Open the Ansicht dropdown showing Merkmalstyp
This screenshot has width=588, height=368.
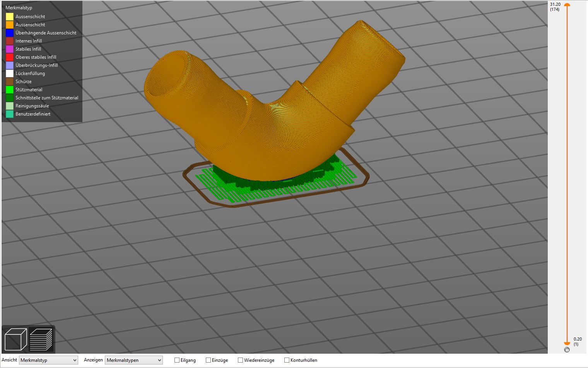click(x=48, y=360)
